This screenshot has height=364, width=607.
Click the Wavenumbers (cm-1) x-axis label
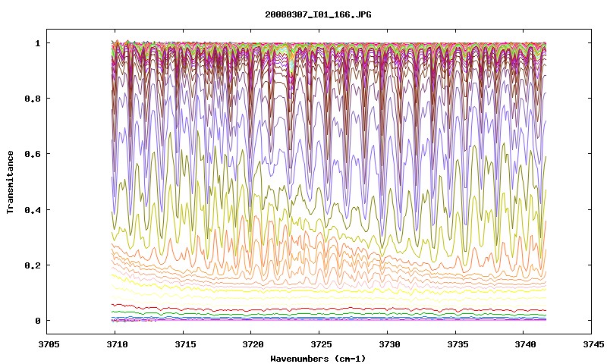(318, 359)
